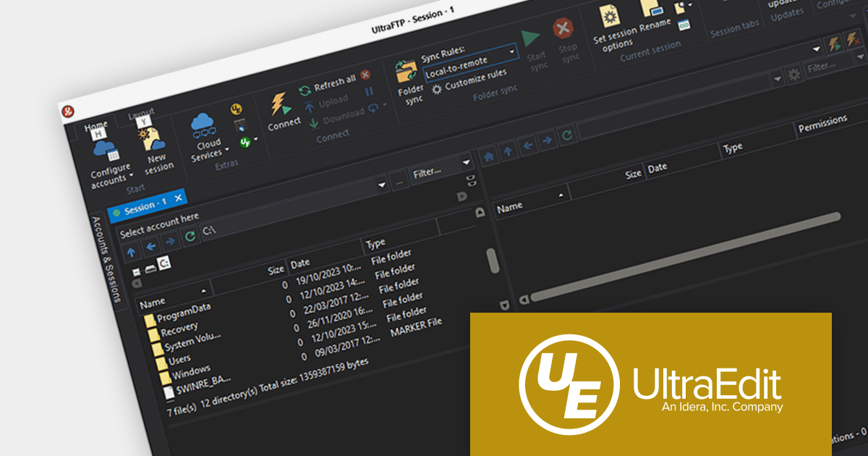The height and width of the screenshot is (456, 868).
Task: Select the Users folder
Action: (174, 360)
